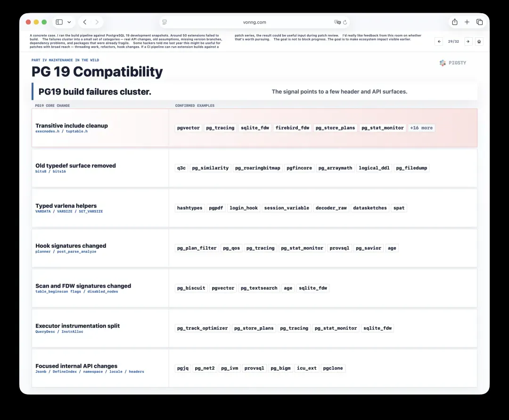
Task: Reload the page with the refresh icon
Action: click(345, 22)
